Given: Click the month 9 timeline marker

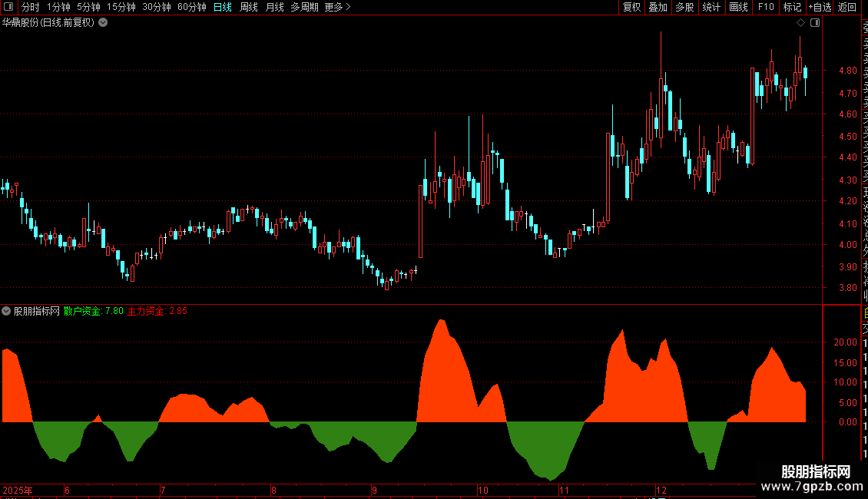Looking at the screenshot, I should (x=375, y=490).
